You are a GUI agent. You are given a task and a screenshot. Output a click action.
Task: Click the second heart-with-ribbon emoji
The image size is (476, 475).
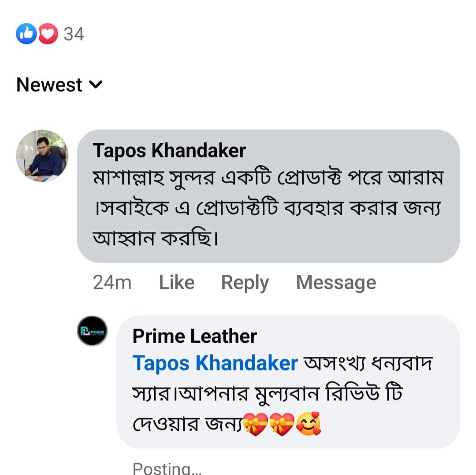pyautogui.click(x=282, y=425)
